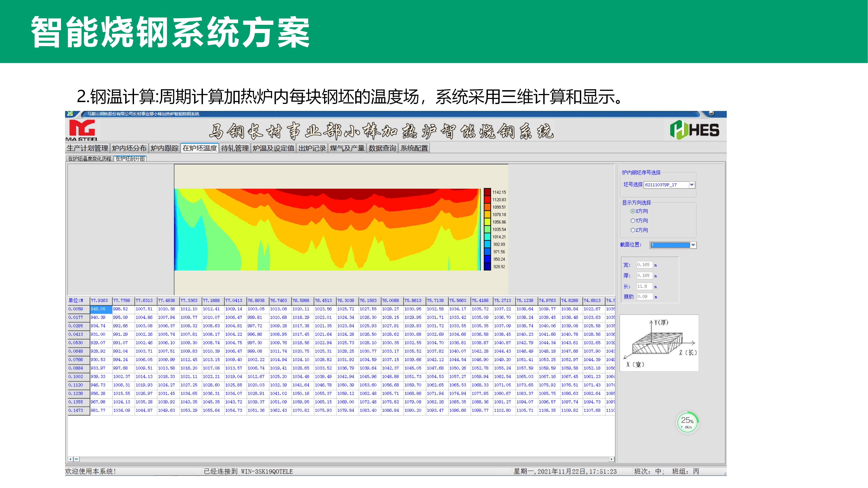Switch to 在炉坯温度变化历程 sub-tab
The image size is (868, 488).
click(89, 159)
